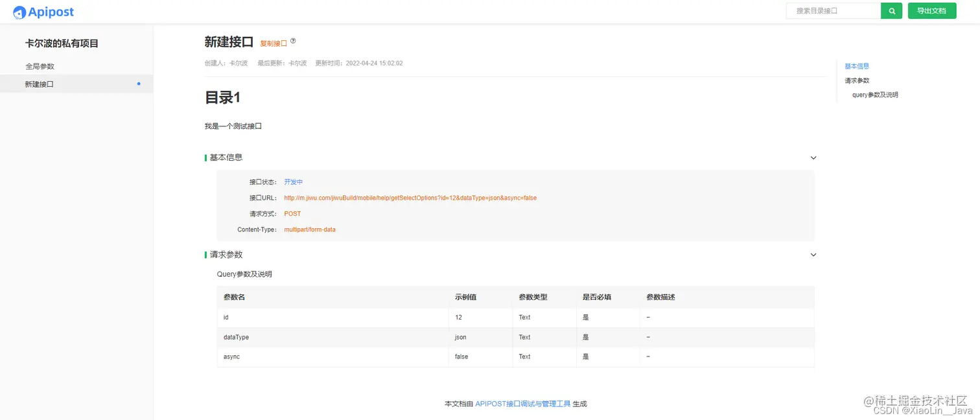Click the example value 12 cell

[x=480, y=318]
